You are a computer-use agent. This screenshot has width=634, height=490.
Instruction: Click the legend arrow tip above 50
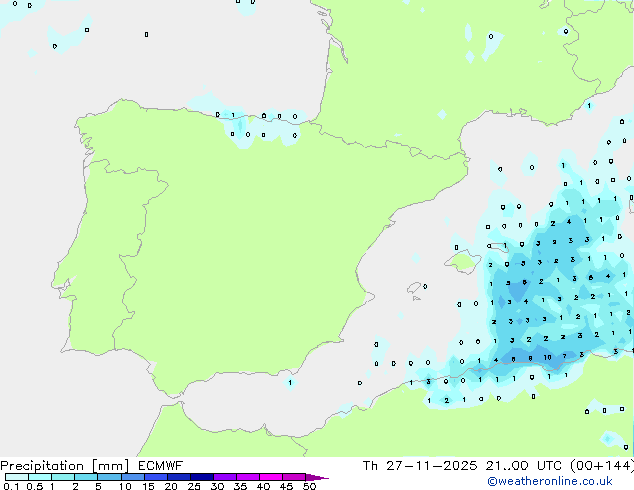click(317, 477)
